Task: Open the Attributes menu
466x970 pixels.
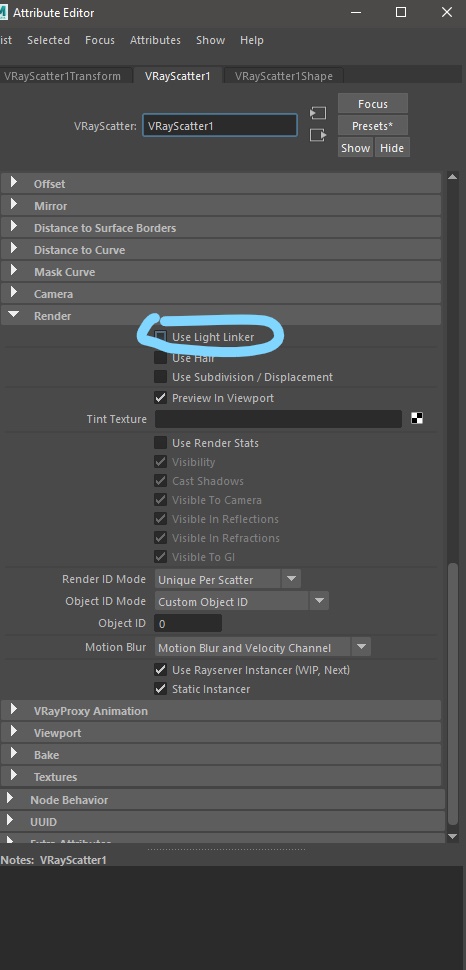Action: [155, 40]
